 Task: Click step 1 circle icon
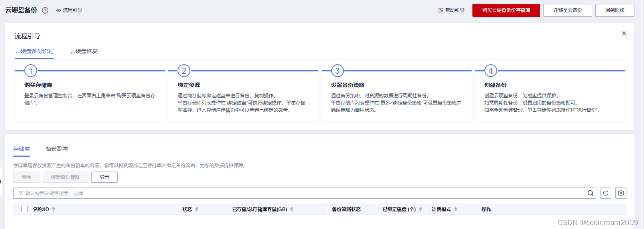click(31, 71)
